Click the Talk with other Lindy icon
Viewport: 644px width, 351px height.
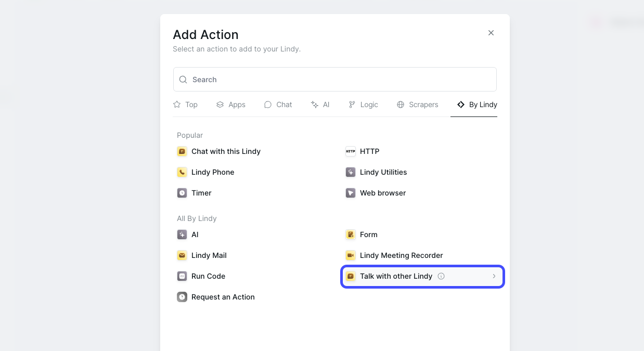[x=351, y=276]
